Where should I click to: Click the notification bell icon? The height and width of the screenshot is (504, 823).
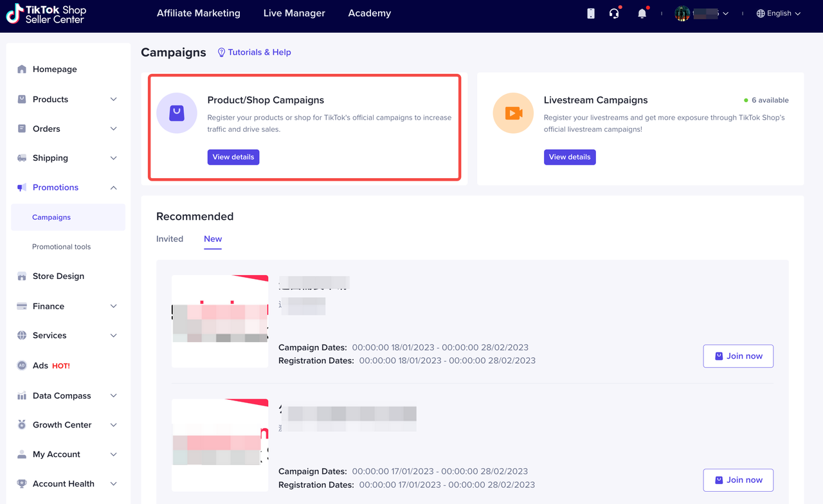642,14
